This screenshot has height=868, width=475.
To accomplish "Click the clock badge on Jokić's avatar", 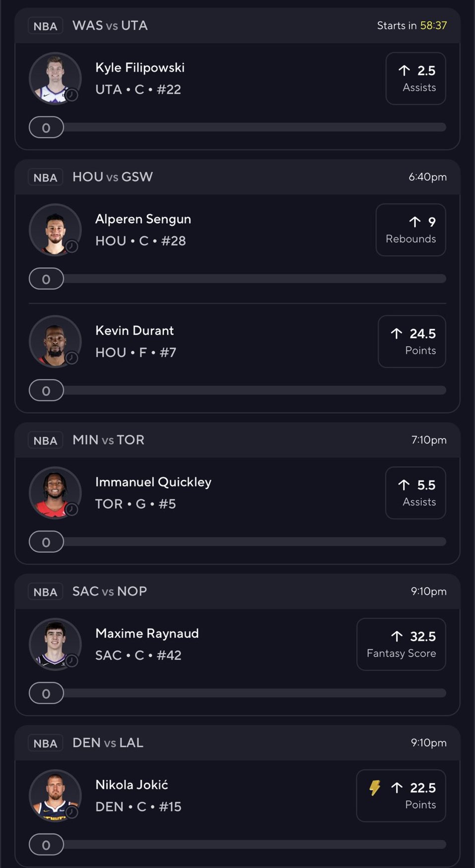I will pos(72,812).
